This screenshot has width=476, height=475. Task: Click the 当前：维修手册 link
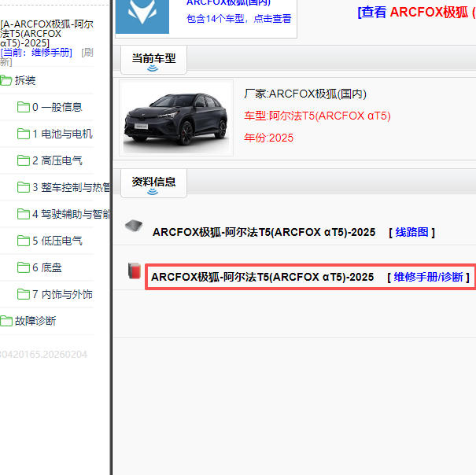[36, 52]
